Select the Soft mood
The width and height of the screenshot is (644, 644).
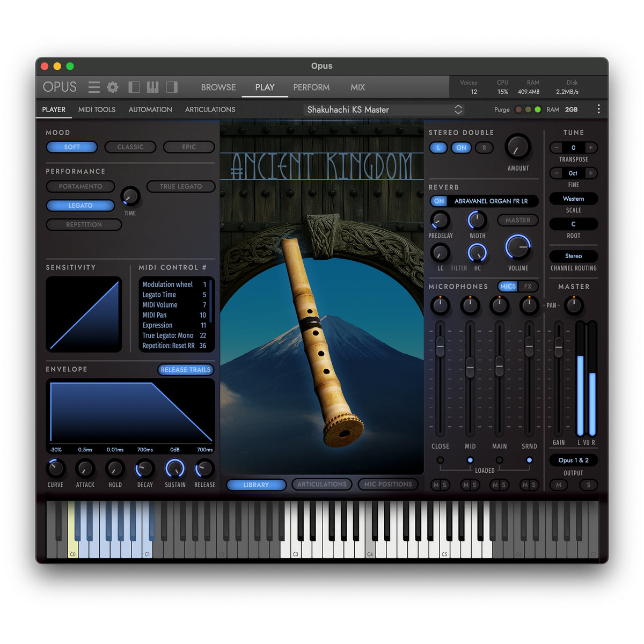(x=72, y=147)
